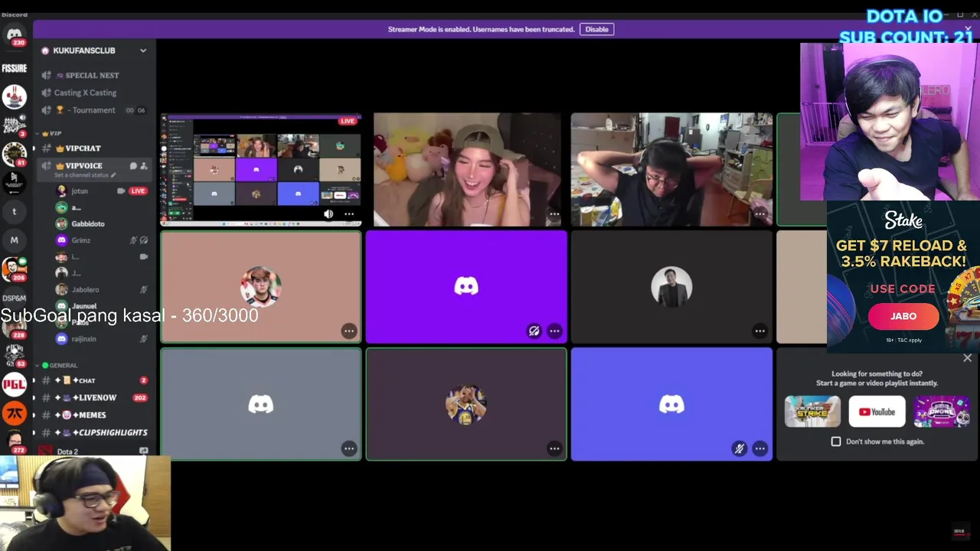Screen dimensions: 980x551
Task: Click deafened headphone icon on Grimz row
Action: pyautogui.click(x=144, y=240)
